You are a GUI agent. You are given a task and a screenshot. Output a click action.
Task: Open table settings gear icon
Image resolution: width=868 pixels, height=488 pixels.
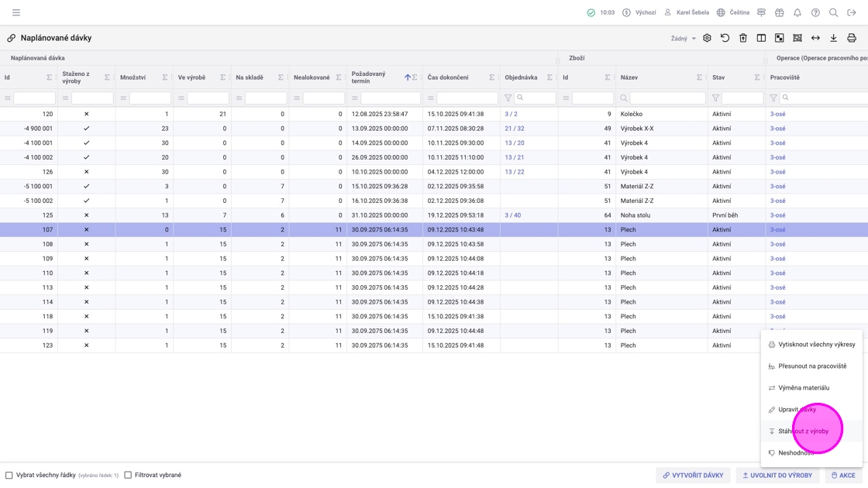pyautogui.click(x=707, y=38)
